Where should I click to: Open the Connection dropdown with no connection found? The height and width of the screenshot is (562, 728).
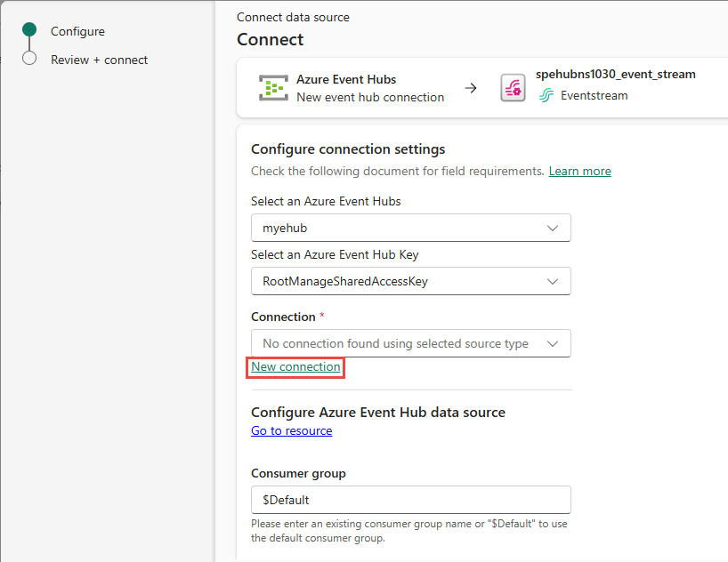tap(411, 343)
